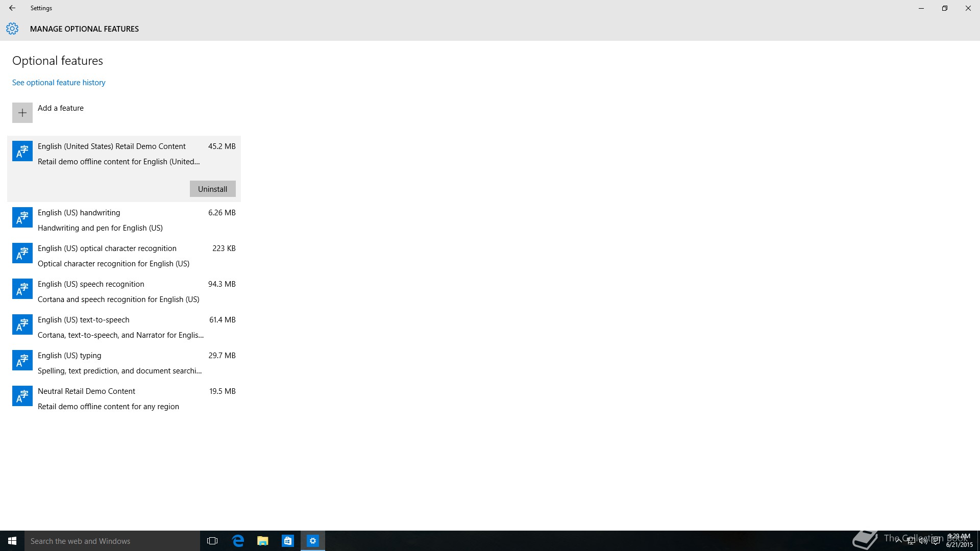Open the volume control in system tray
This screenshot has height=551, width=980.
[923, 541]
